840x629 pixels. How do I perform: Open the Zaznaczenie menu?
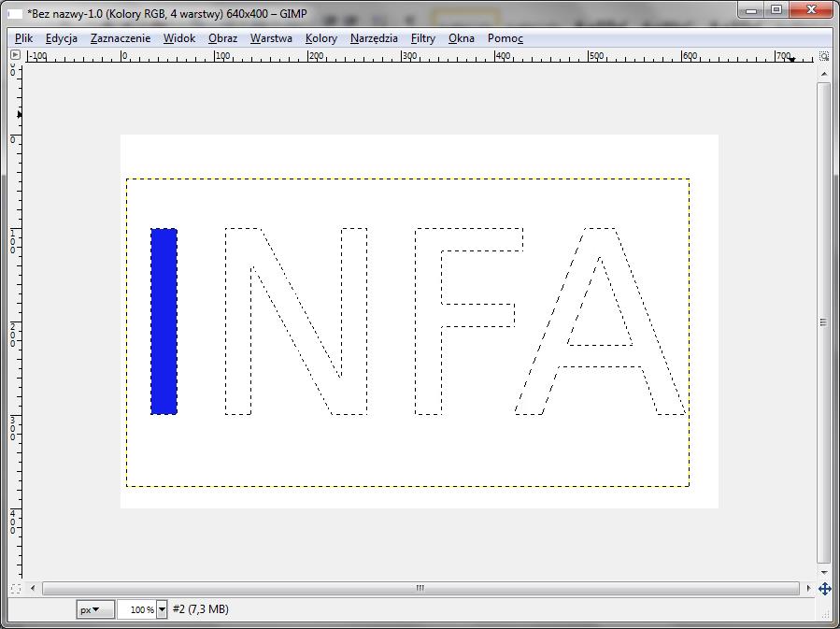[121, 38]
